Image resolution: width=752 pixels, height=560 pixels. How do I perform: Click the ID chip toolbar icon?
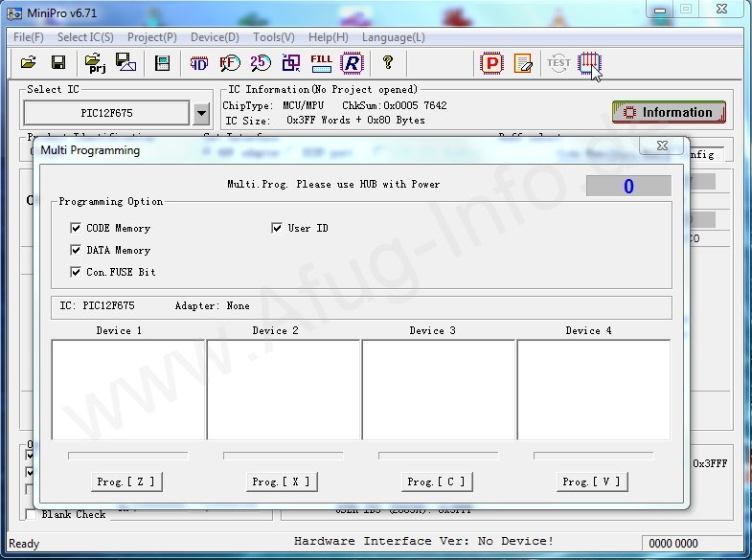(199, 63)
